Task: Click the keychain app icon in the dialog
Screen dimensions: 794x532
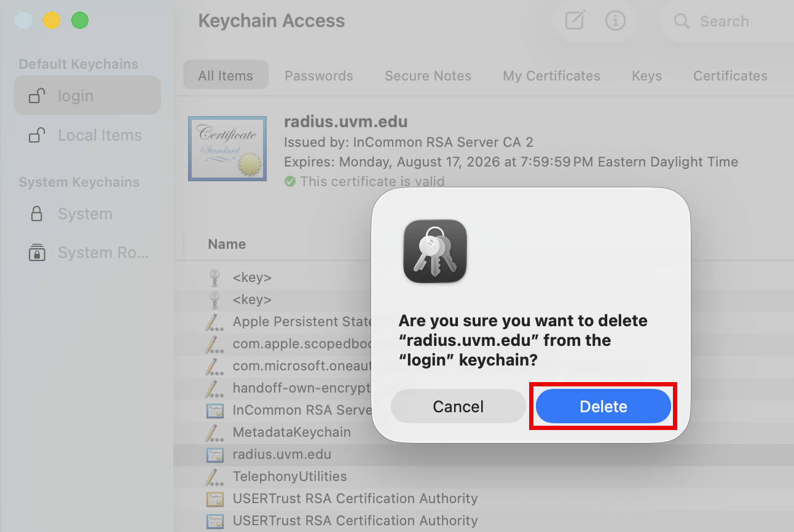Action: click(434, 251)
